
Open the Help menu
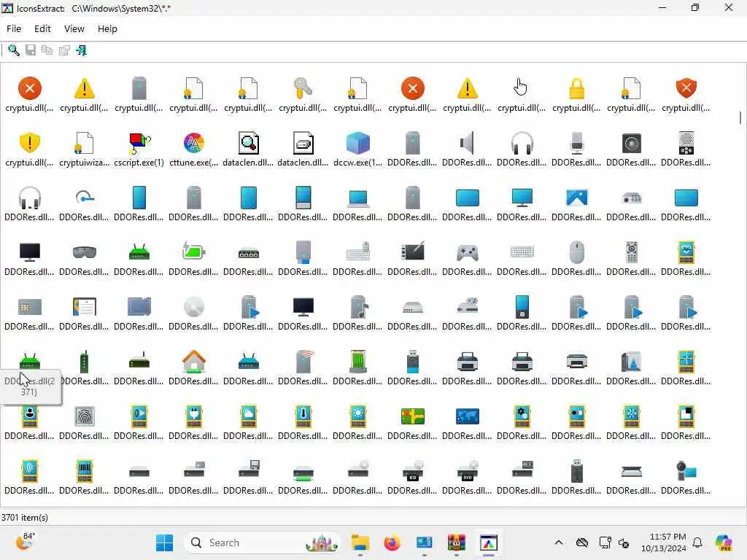(107, 28)
